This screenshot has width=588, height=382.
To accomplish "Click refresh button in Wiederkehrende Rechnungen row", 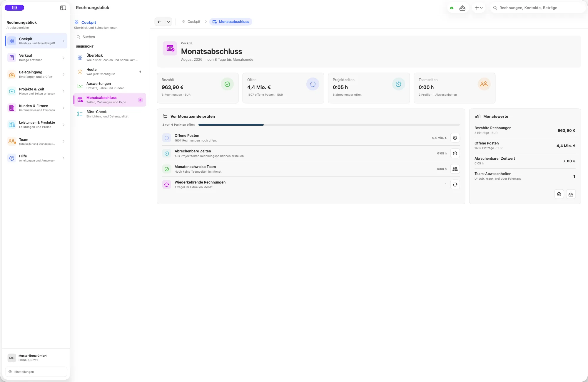I will (455, 185).
